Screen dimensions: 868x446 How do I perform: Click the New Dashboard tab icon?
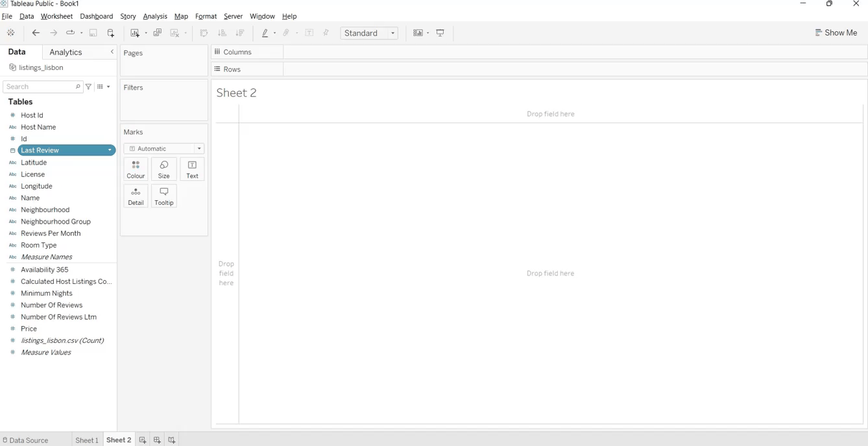tap(157, 440)
